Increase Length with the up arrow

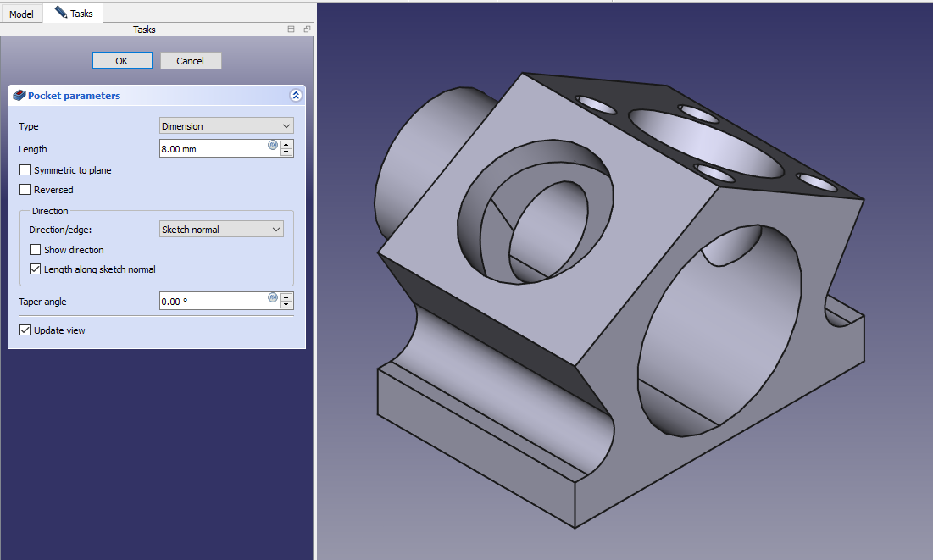[286, 144]
